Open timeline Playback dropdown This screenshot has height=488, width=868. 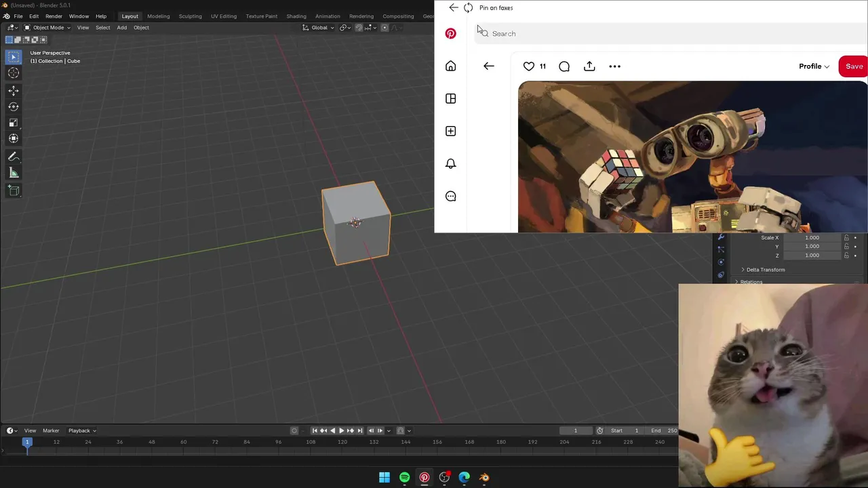click(x=82, y=430)
